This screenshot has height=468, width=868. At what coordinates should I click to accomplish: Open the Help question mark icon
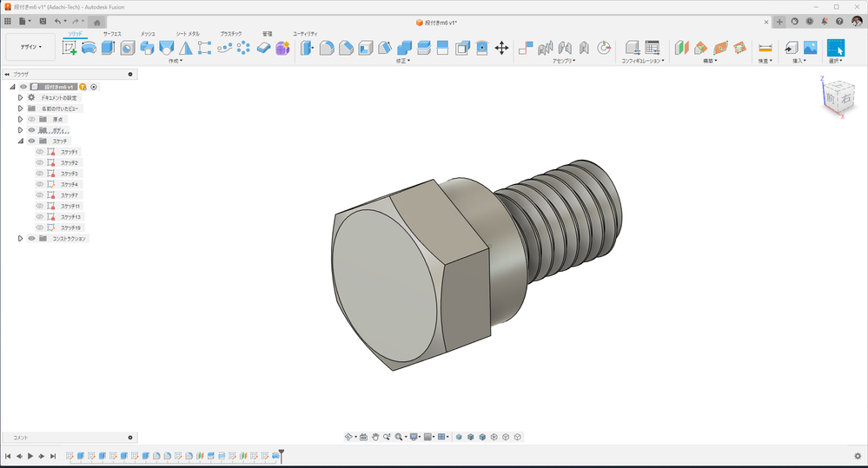[839, 22]
